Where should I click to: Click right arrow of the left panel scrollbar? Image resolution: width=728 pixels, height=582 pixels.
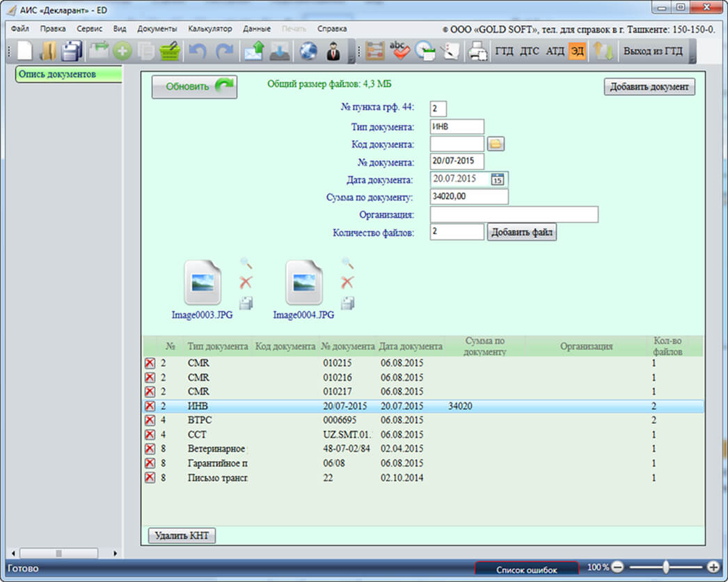[x=115, y=553]
